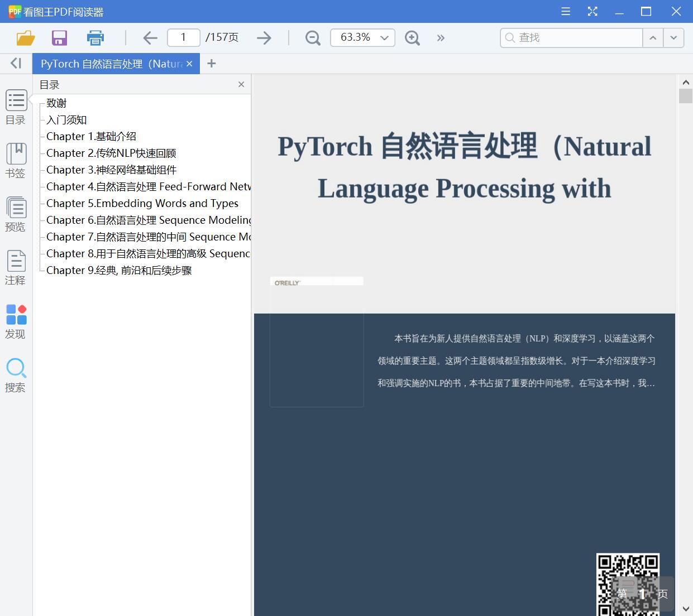Open the application main menu
693x616 pixels.
pos(565,11)
